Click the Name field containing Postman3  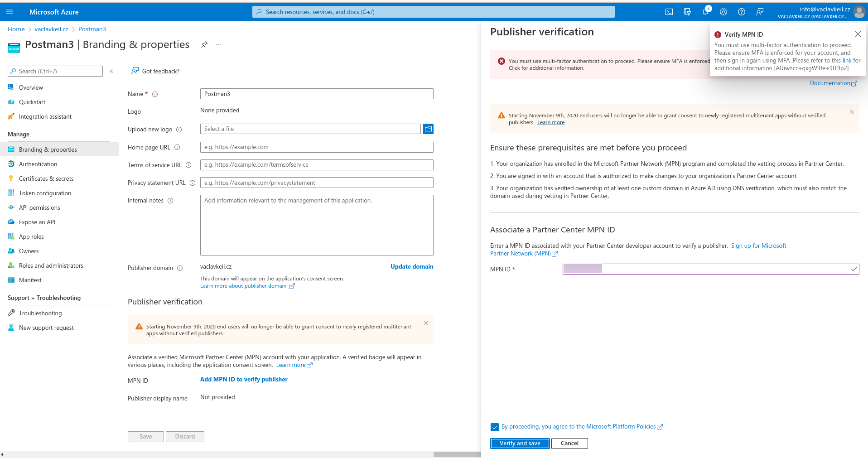pos(317,94)
